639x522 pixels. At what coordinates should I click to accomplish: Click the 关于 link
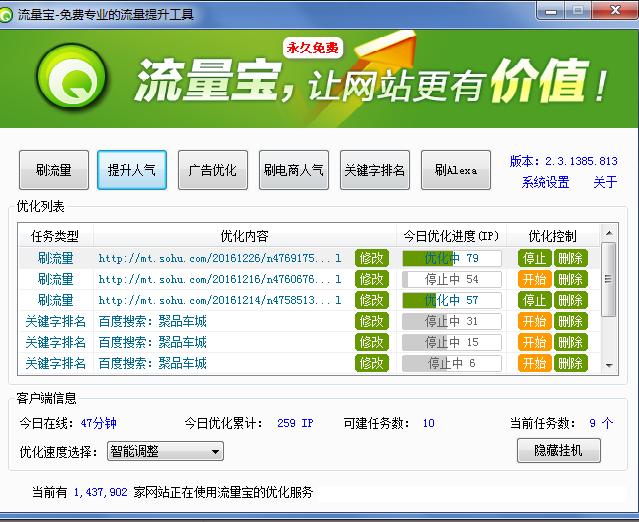point(605,182)
